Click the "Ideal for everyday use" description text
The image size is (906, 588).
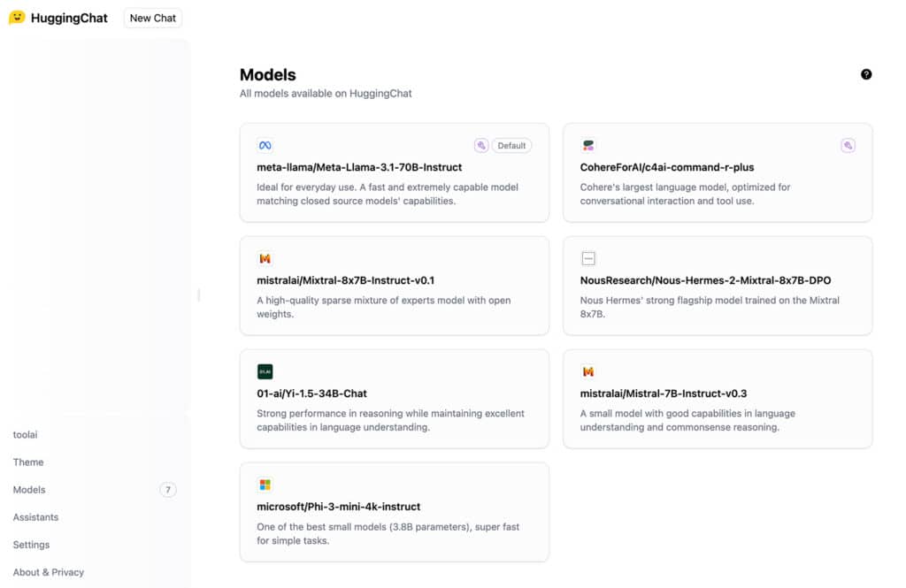(388, 194)
